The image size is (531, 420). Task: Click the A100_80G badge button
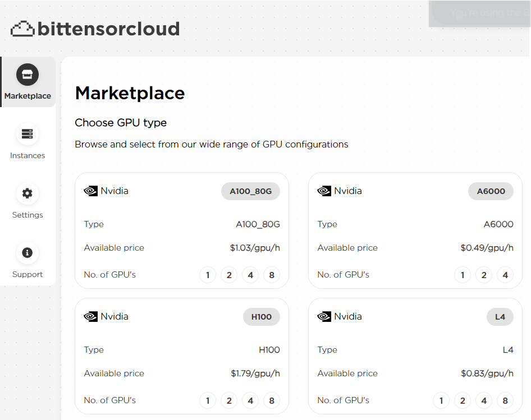[250, 191]
